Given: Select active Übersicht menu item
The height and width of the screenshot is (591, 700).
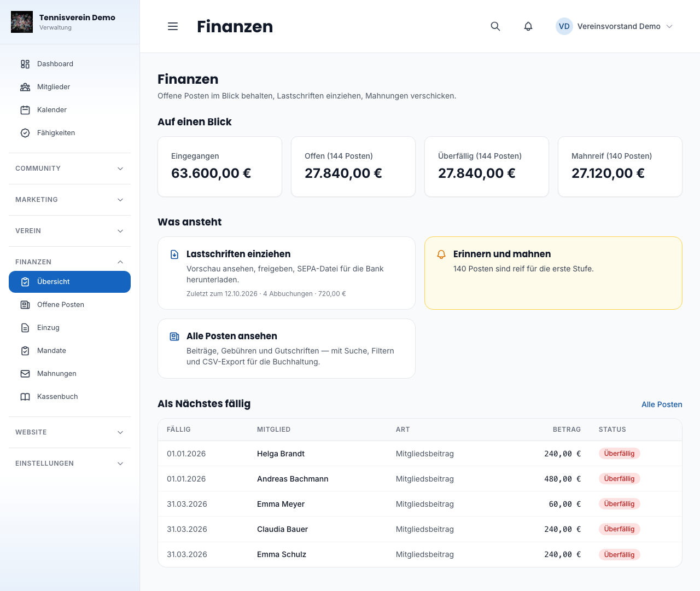Looking at the screenshot, I should (x=69, y=282).
